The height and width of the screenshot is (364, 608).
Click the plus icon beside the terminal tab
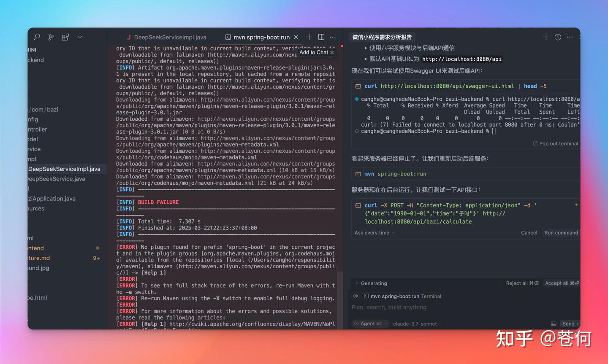309,37
